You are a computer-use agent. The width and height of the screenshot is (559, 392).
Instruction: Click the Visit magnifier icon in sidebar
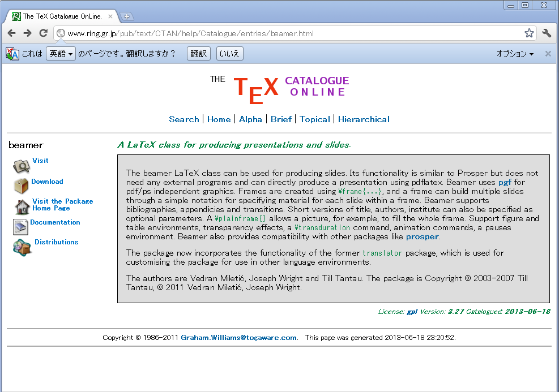tap(21, 166)
